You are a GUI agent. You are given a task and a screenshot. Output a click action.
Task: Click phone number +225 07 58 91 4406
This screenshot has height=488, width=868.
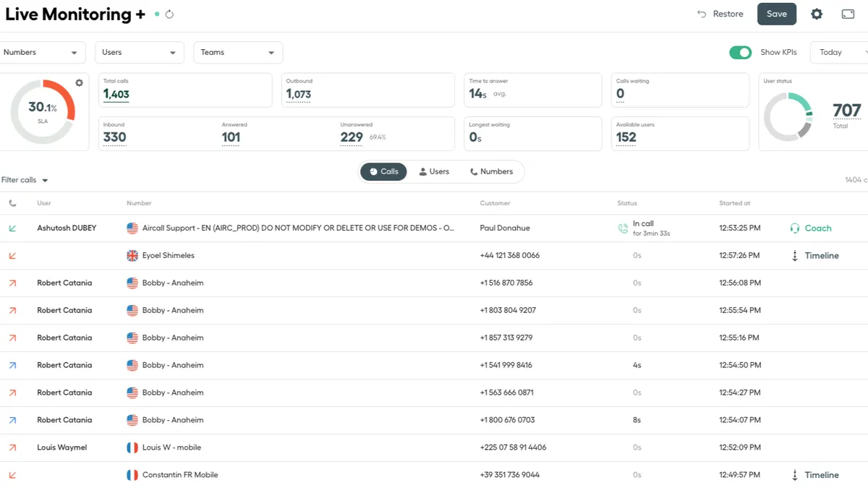click(x=514, y=448)
